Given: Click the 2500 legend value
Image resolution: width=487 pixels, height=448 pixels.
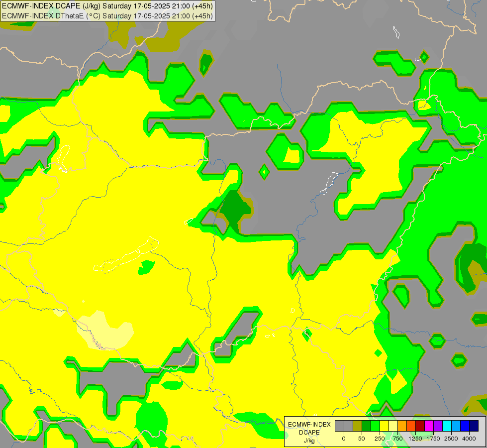Looking at the screenshot, I should click(x=451, y=439).
